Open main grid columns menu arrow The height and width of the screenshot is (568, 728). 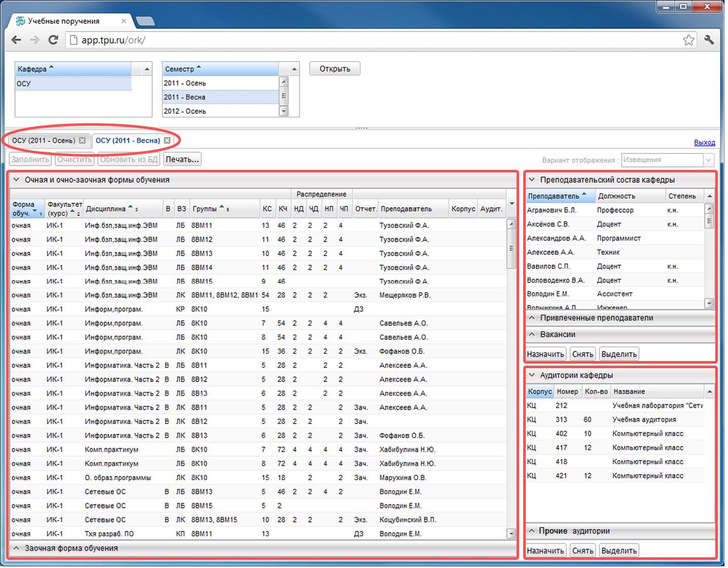[512, 204]
